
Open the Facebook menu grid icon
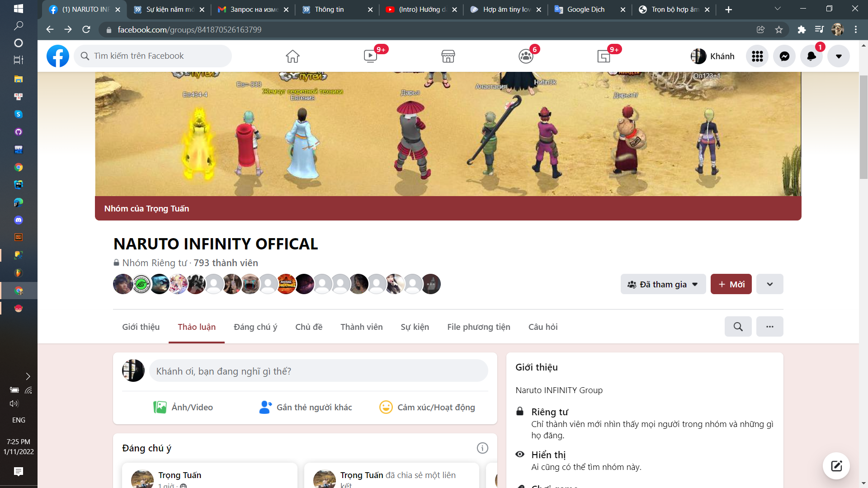pos(757,56)
